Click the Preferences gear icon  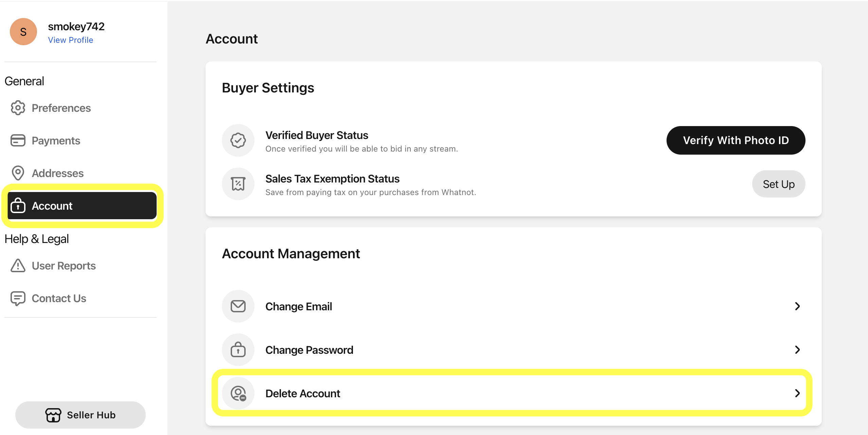point(18,108)
